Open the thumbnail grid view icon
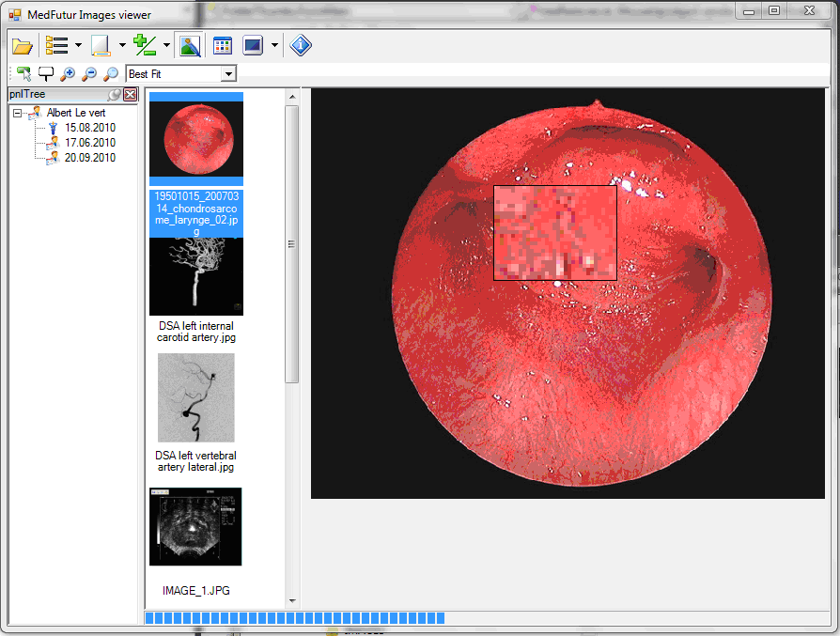The image size is (840, 636). click(x=223, y=45)
